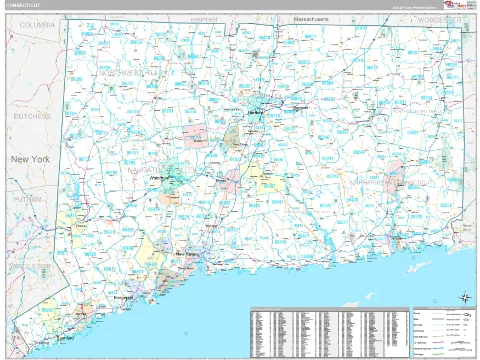
Task: Click the PUTNAM county label
Action: tap(28, 200)
